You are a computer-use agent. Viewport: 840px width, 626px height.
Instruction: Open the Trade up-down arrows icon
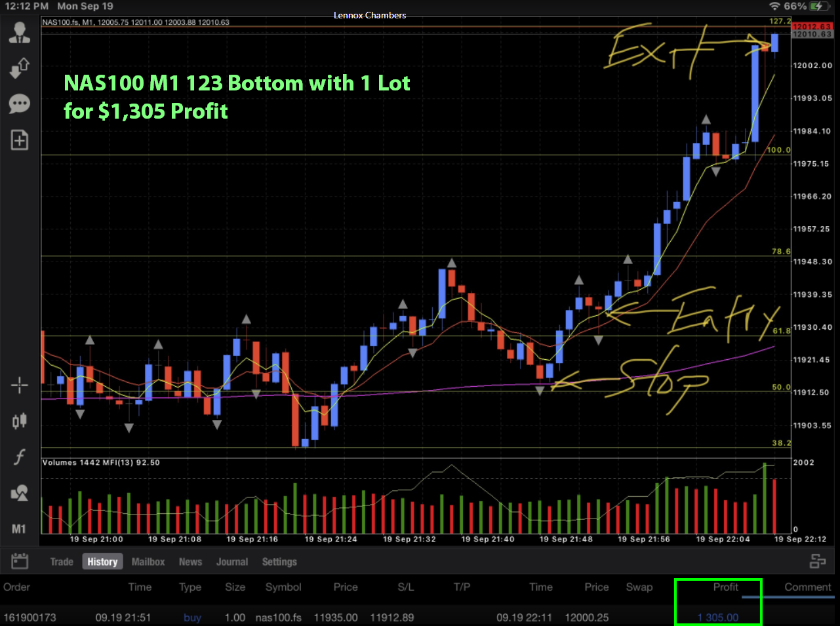coord(20,68)
